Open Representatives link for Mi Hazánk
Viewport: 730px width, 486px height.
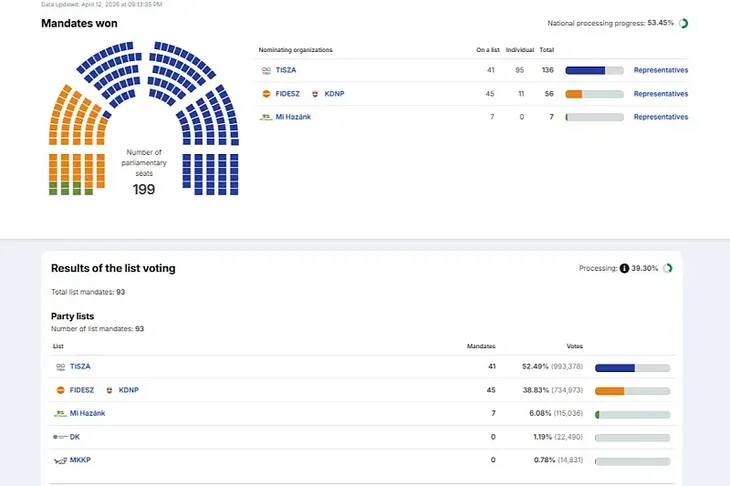(x=660, y=117)
